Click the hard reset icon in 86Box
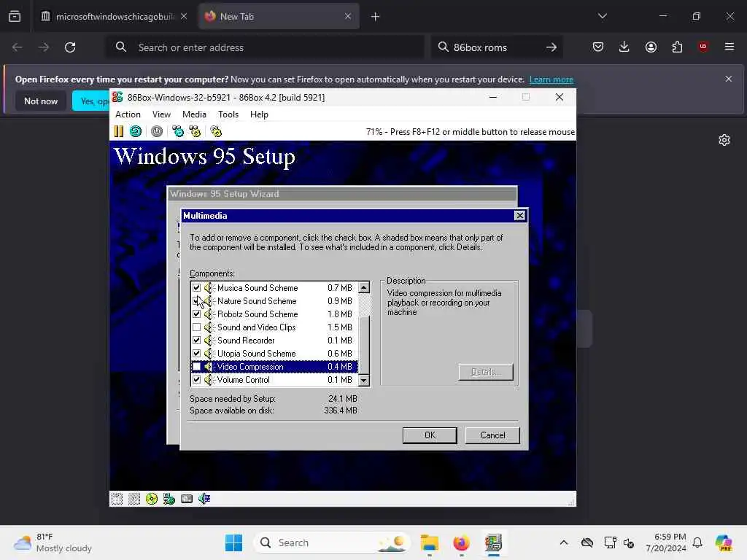 (x=136, y=131)
